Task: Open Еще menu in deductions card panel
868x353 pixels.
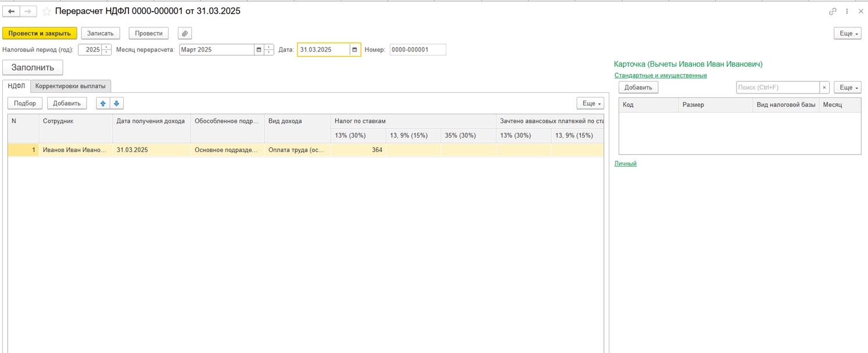Action: (847, 88)
